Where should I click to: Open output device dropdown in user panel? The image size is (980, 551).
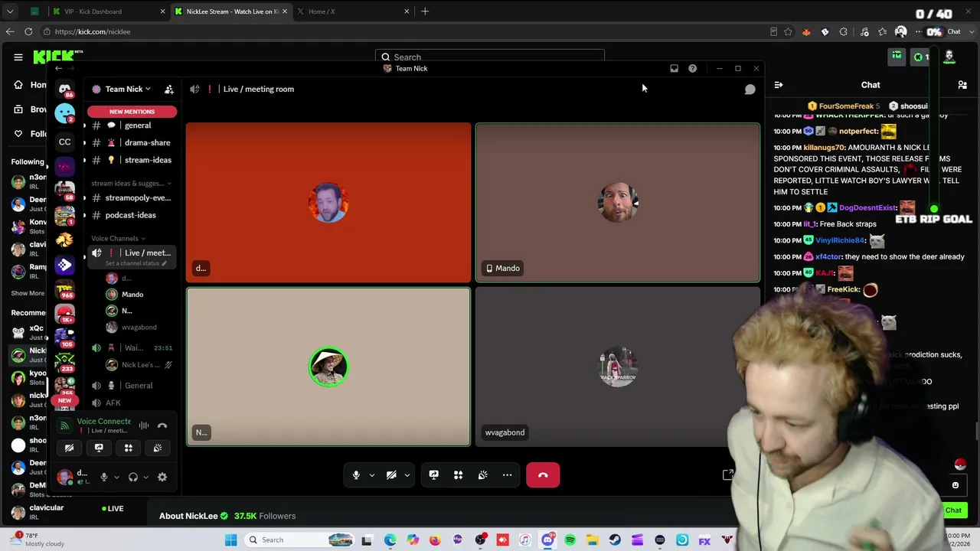pos(145,477)
